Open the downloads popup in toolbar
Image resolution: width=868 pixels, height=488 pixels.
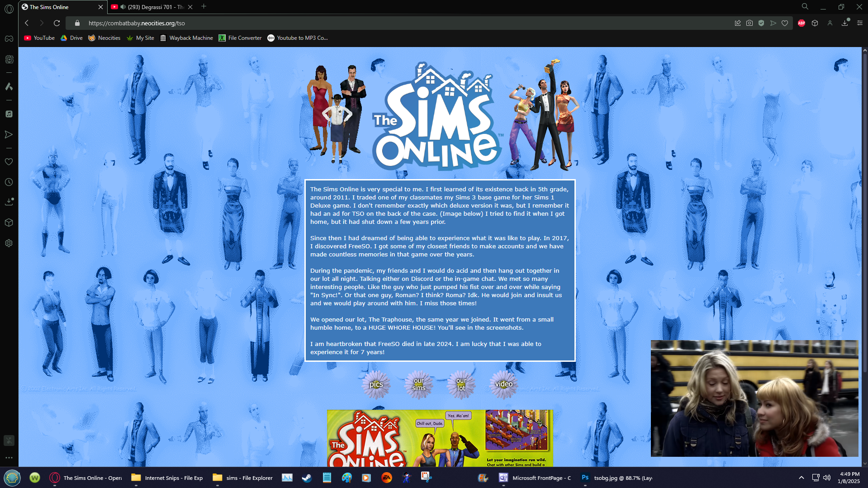tap(844, 23)
